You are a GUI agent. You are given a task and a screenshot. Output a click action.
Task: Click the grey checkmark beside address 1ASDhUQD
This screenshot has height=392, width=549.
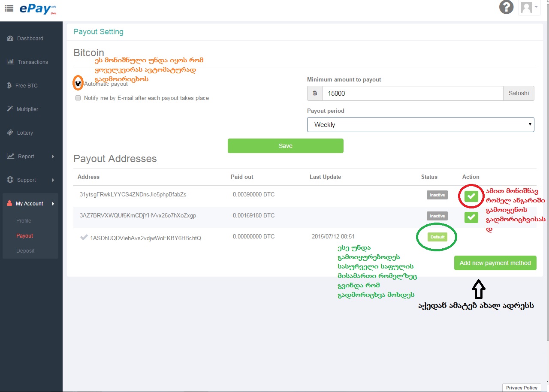84,237
